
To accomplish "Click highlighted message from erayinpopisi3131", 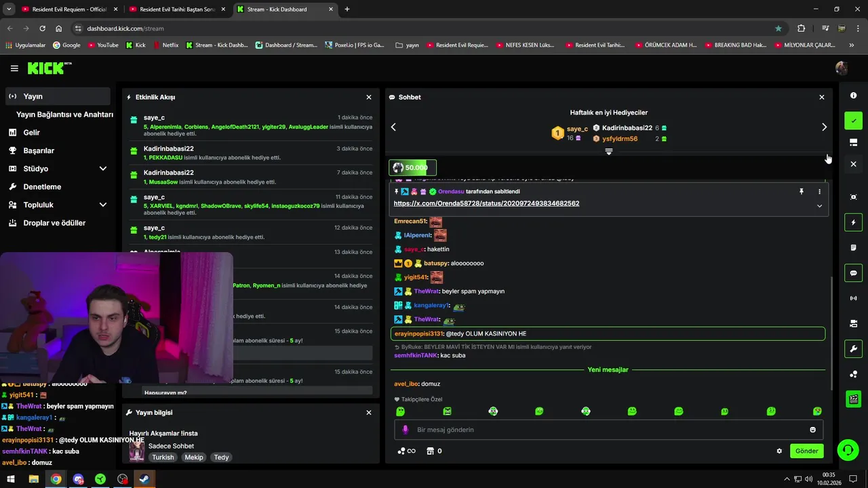I will 608,333.
